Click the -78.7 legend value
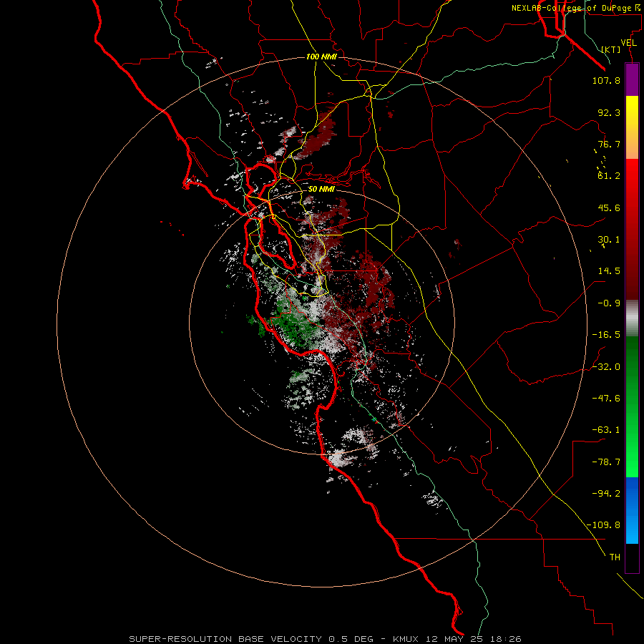This screenshot has width=644, height=644. (x=606, y=462)
